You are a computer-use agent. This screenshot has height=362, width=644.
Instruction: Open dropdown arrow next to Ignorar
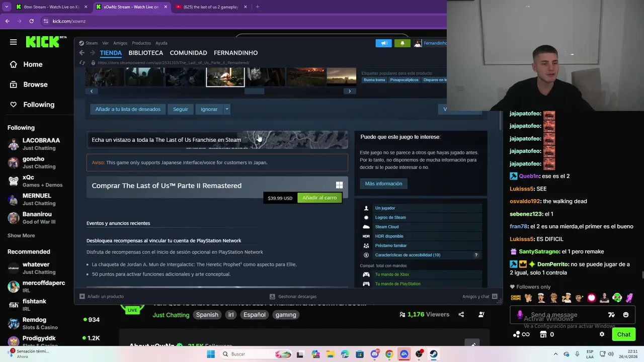pos(227,109)
